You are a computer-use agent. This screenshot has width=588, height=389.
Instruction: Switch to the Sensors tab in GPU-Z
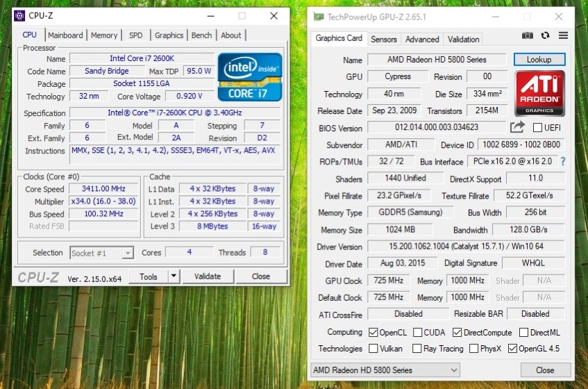pyautogui.click(x=384, y=40)
